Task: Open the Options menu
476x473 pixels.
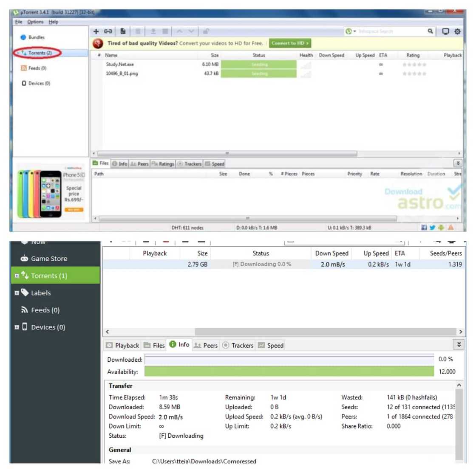Action: [35, 22]
